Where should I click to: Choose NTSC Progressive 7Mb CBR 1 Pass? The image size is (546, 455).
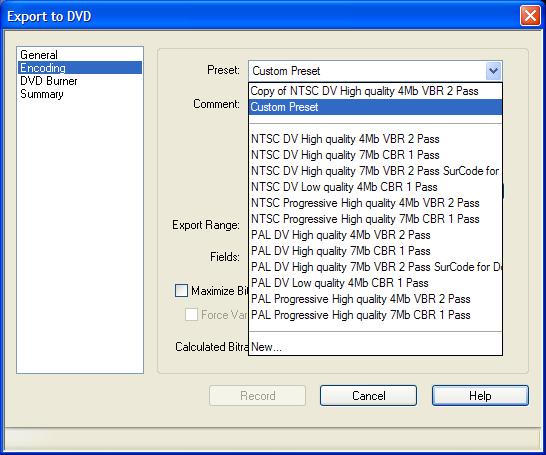tap(375, 219)
